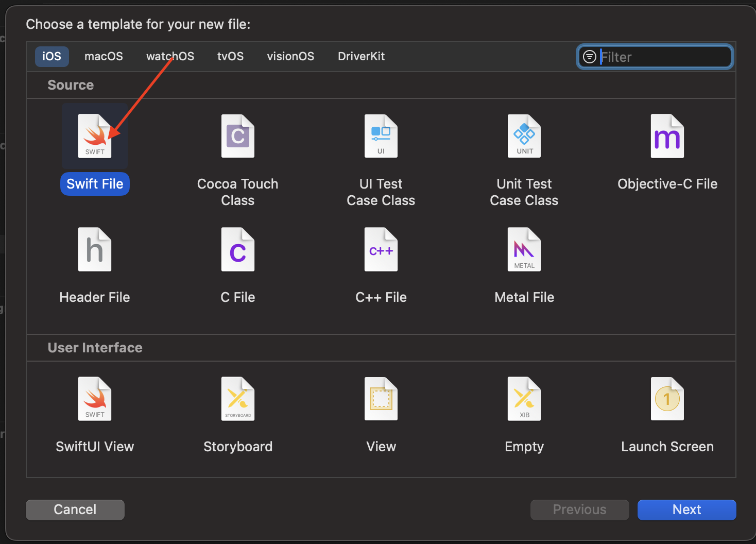The width and height of the screenshot is (756, 544).
Task: Pick the UI Test Case Class icon
Action: coord(381,136)
